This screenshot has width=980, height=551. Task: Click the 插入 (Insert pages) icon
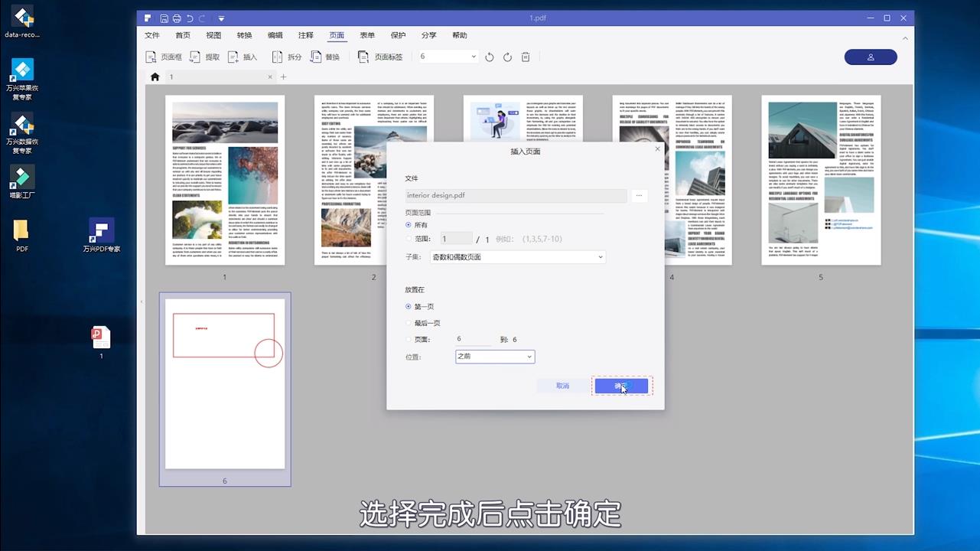(x=243, y=56)
